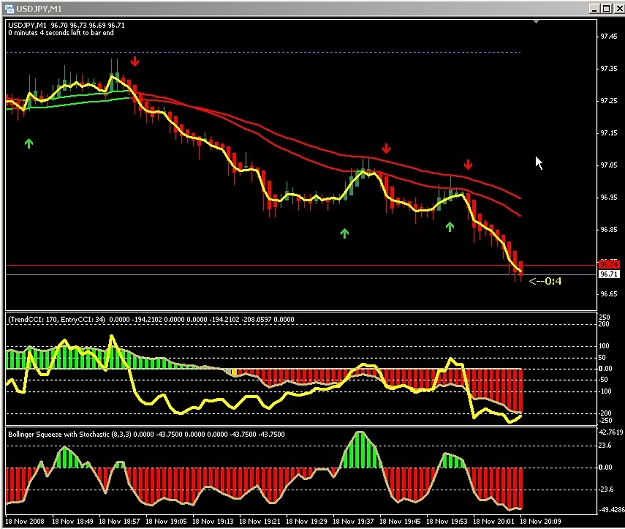This screenshot has width=625, height=529.
Task: Click the '18 Nov 19:53' time label
Action: (447, 521)
